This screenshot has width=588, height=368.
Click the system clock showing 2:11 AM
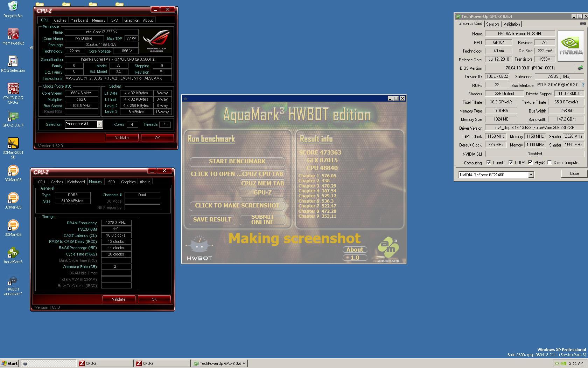pyautogui.click(x=576, y=363)
